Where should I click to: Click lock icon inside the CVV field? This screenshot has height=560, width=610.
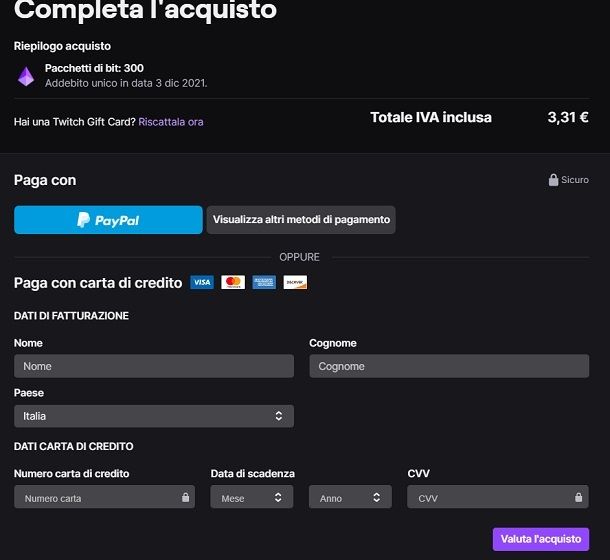[x=578, y=497]
